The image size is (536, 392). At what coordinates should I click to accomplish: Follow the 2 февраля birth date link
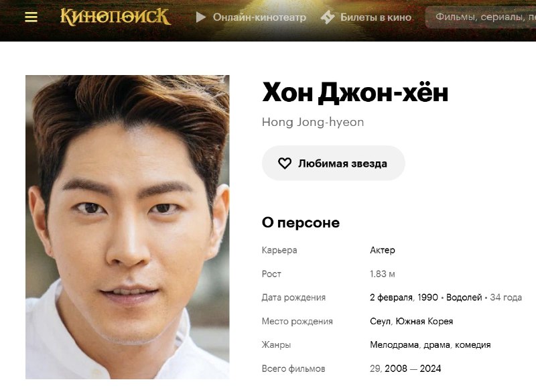tap(391, 298)
